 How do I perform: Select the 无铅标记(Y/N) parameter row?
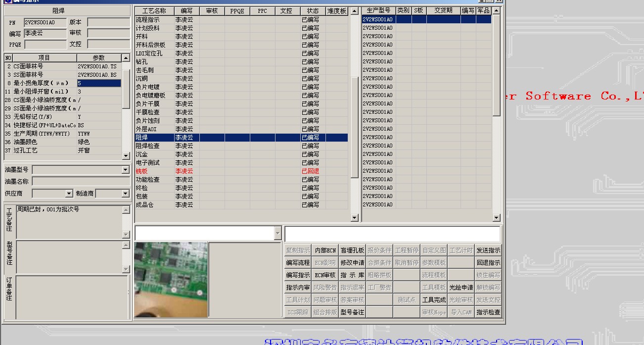pos(63,117)
